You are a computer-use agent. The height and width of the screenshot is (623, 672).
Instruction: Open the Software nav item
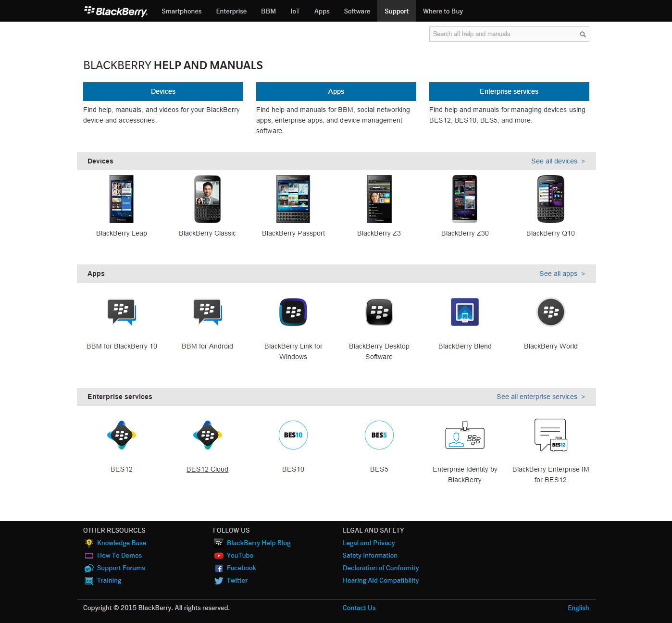[357, 11]
